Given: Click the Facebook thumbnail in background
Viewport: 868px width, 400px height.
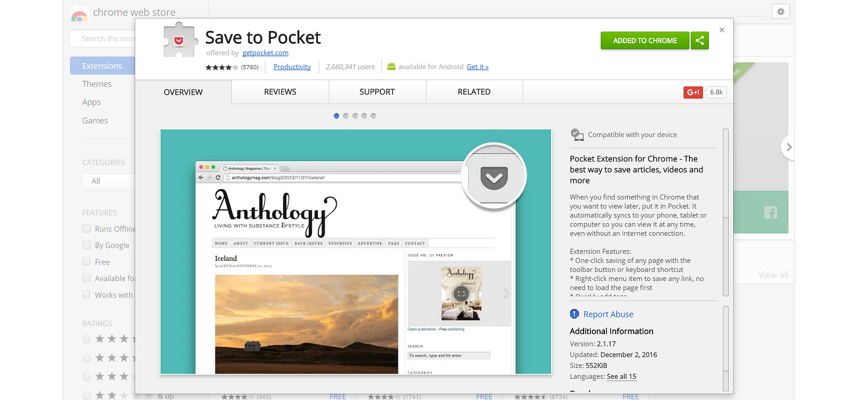Looking at the screenshot, I should pyautogui.click(x=771, y=212).
